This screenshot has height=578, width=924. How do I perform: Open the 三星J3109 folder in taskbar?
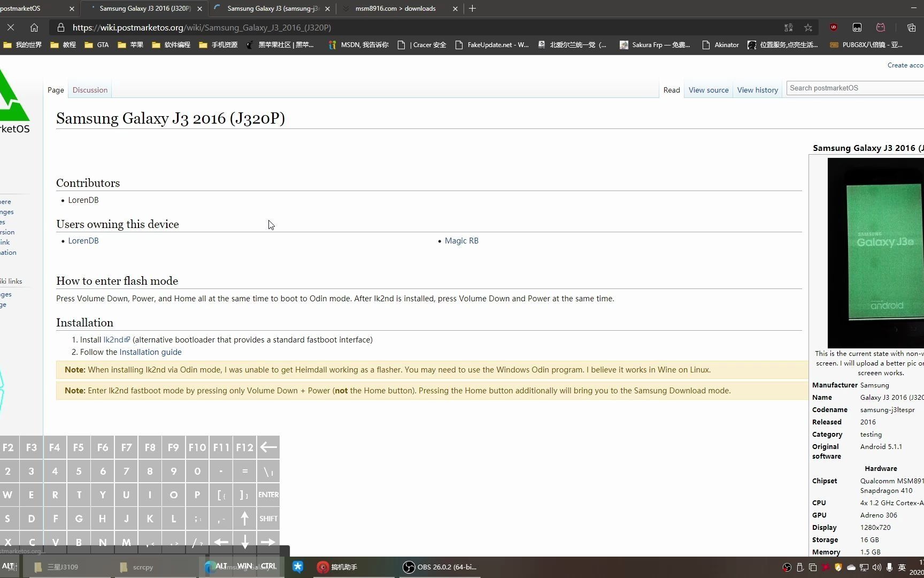coord(56,567)
